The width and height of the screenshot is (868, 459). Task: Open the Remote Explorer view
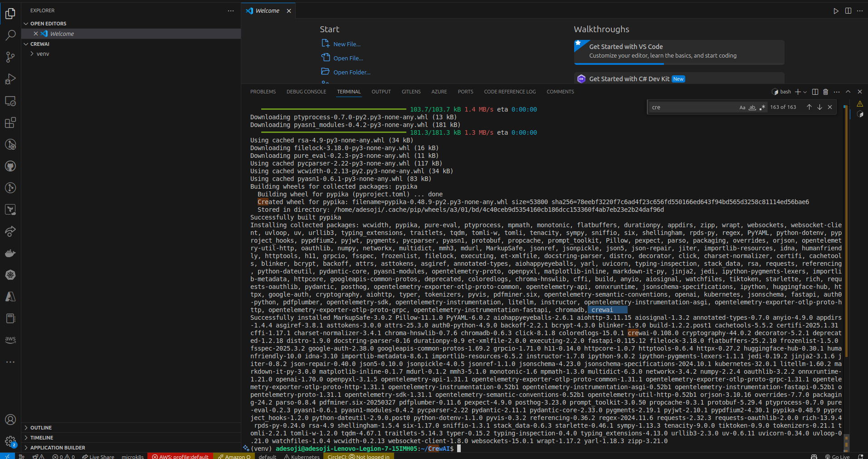[10, 101]
